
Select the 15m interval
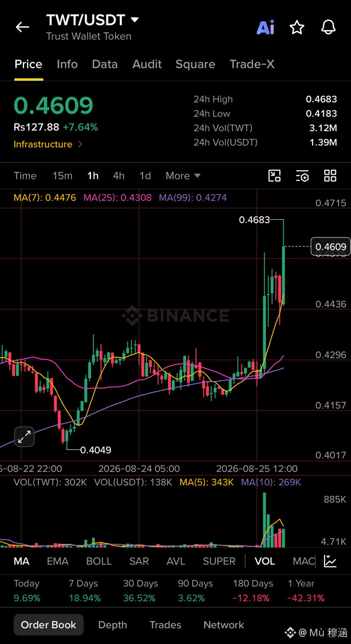click(62, 176)
